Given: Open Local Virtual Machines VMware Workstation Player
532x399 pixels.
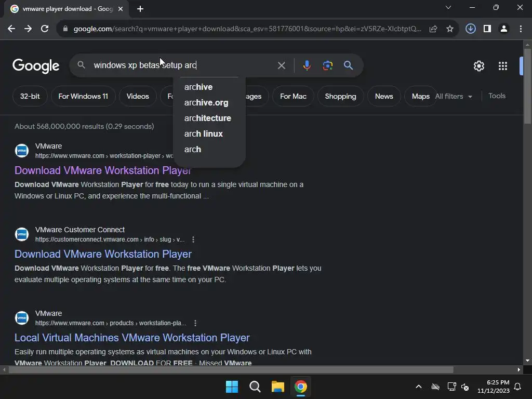Looking at the screenshot, I should [x=132, y=338].
